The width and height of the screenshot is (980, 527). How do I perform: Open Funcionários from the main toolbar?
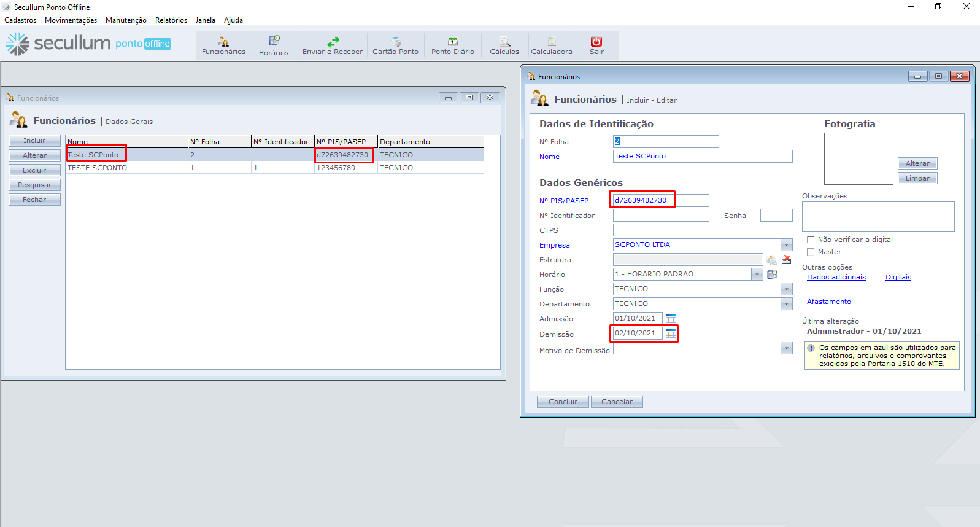point(223,45)
